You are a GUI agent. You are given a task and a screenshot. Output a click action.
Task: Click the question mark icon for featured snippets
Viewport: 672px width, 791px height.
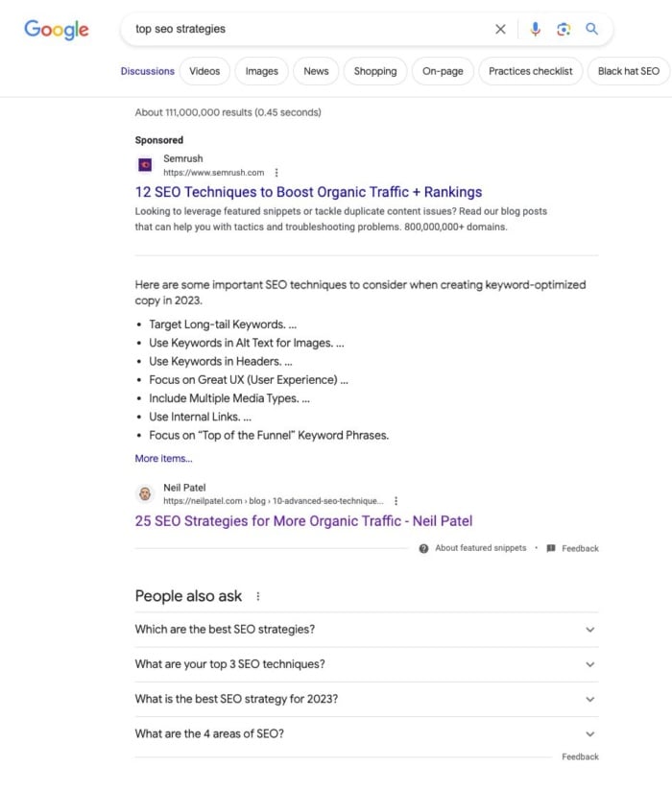click(x=423, y=548)
